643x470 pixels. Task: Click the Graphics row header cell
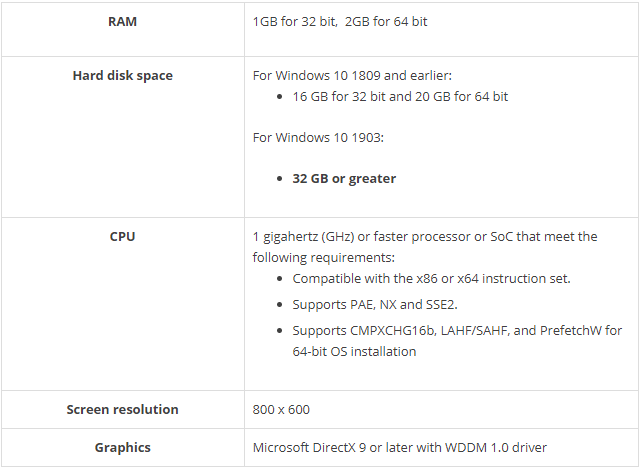pos(122,448)
